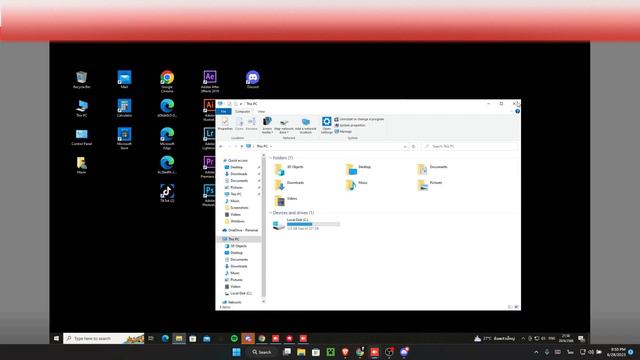The height and width of the screenshot is (360, 640).
Task: Open the Pictures folder in the main pane
Action: (x=430, y=184)
